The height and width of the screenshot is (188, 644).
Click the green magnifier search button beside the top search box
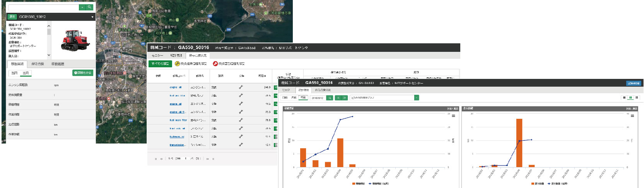pyautogui.click(x=90, y=7)
